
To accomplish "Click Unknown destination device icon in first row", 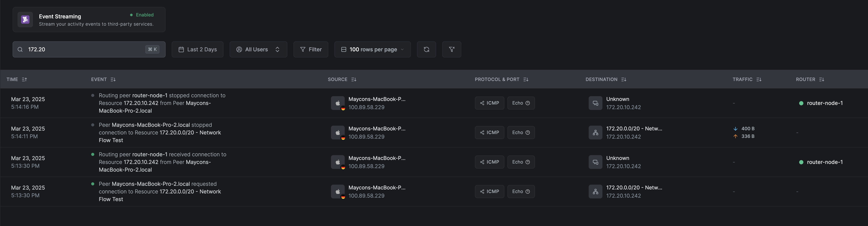I will click(x=595, y=103).
